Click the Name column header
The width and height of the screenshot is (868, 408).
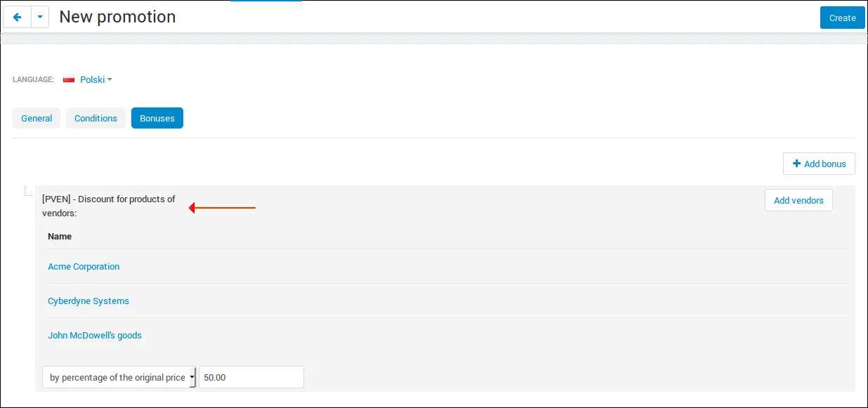tap(60, 236)
